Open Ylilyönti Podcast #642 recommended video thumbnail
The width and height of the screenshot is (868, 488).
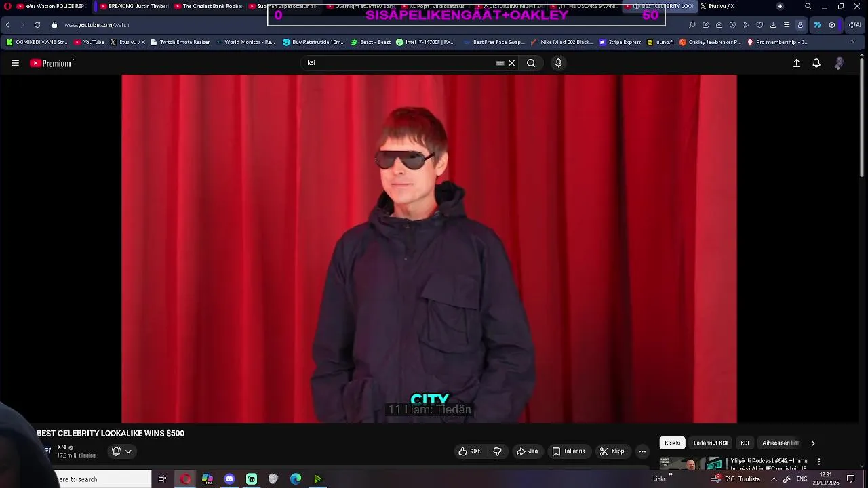pos(693,464)
